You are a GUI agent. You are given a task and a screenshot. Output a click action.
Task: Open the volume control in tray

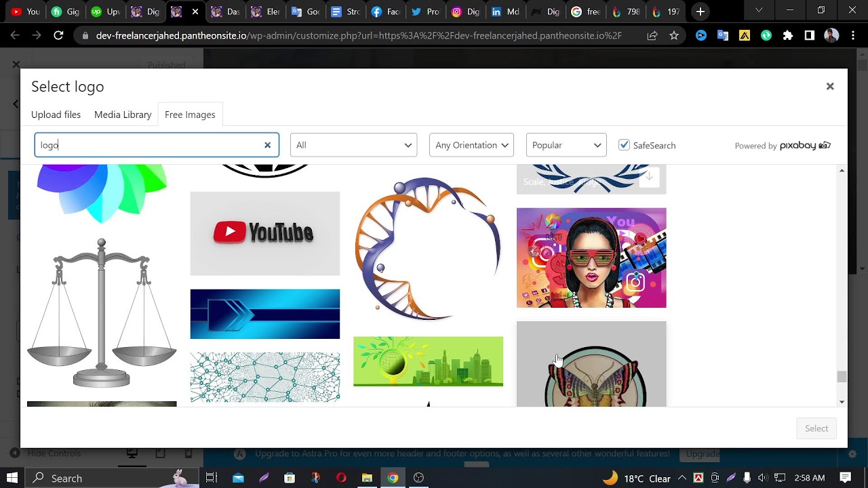(762, 478)
